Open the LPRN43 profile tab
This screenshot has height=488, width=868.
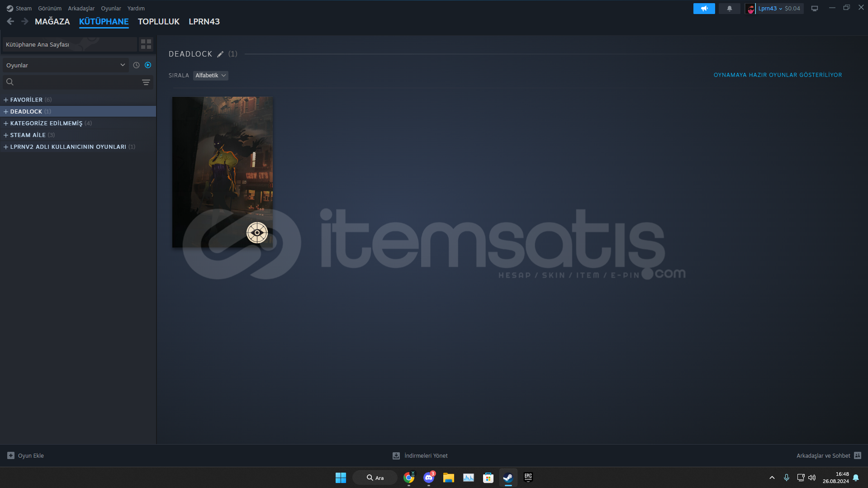(x=204, y=21)
